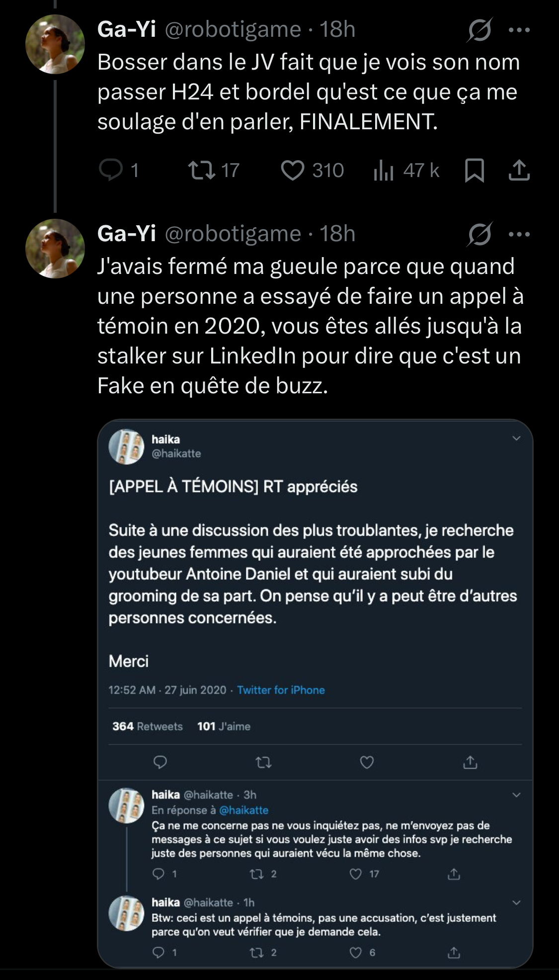Screen dimensions: 559x980
Task: Share haika's reply from 1h ago
Action: pyautogui.click(x=454, y=952)
